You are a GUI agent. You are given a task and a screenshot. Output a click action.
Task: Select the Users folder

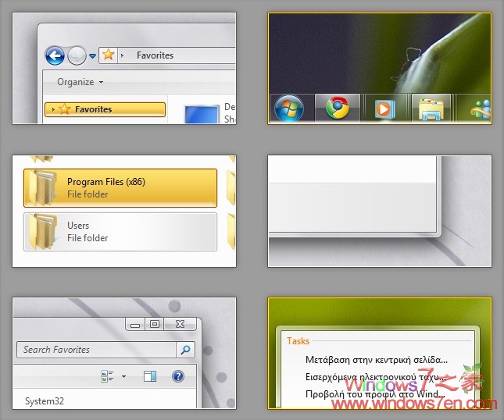pyautogui.click(x=120, y=232)
